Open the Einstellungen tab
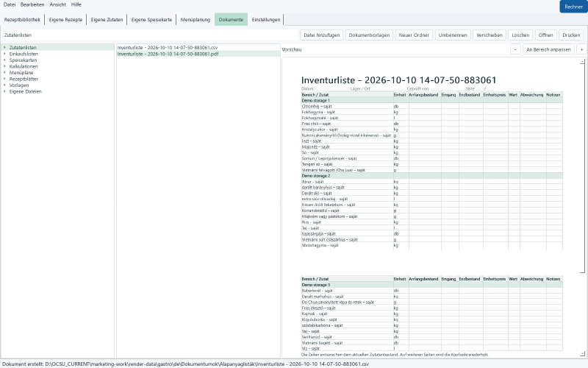 (266, 20)
